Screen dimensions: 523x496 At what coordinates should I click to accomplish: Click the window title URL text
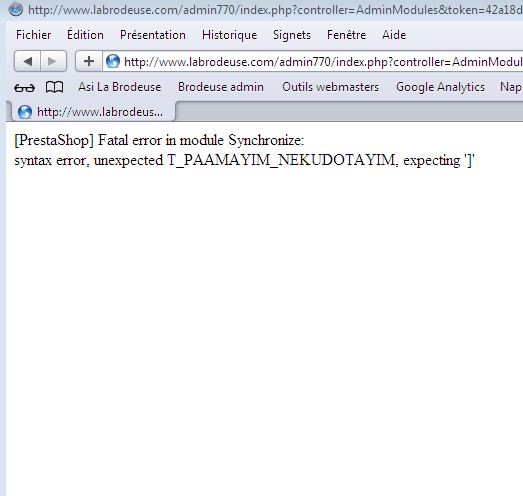(275, 10)
